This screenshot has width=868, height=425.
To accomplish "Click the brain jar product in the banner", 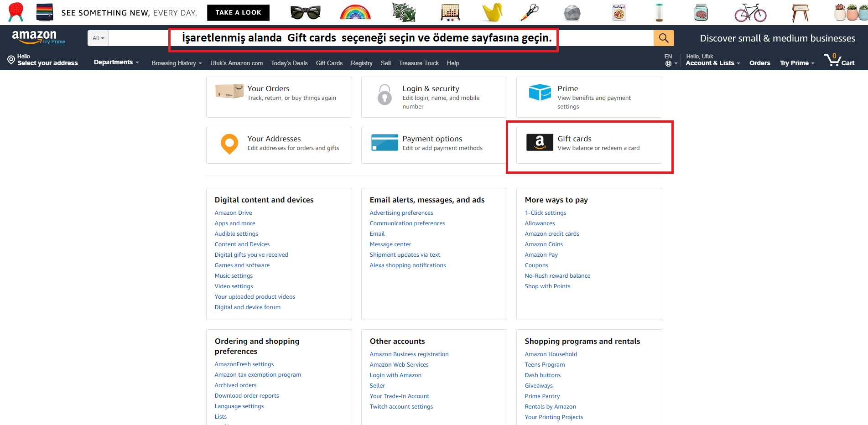I will point(701,12).
